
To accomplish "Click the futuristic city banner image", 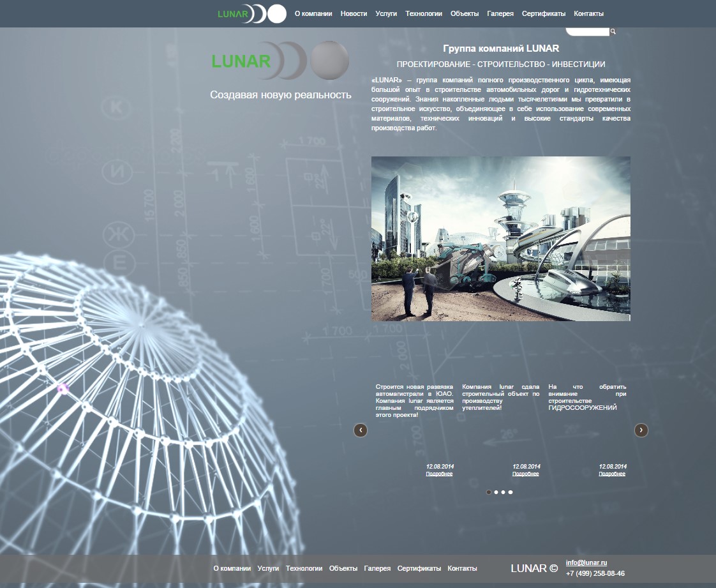I will coord(501,239).
